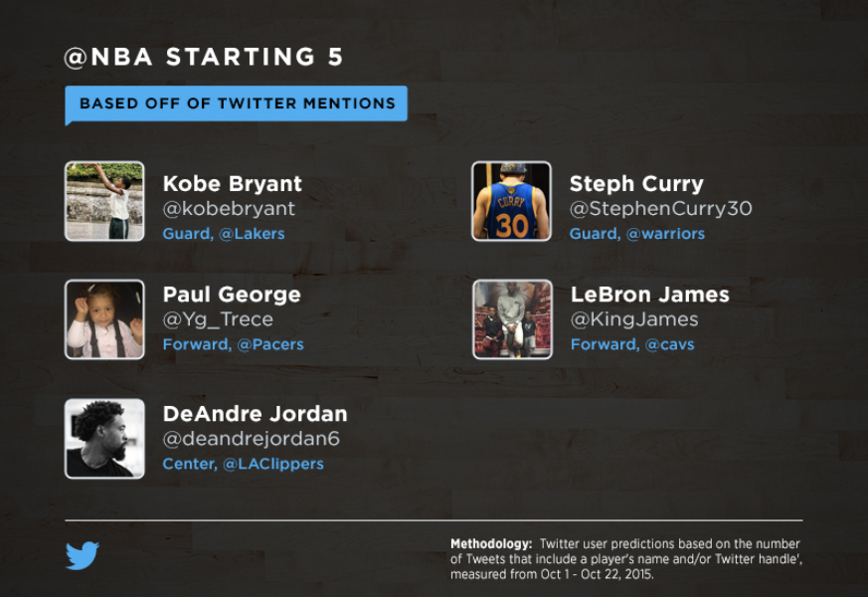Click the Guard, @warriors link
Image resolution: width=868 pixels, height=597 pixels.
(x=637, y=234)
